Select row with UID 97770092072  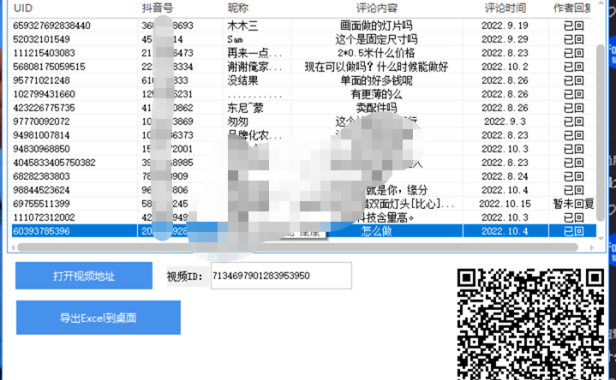304,121
